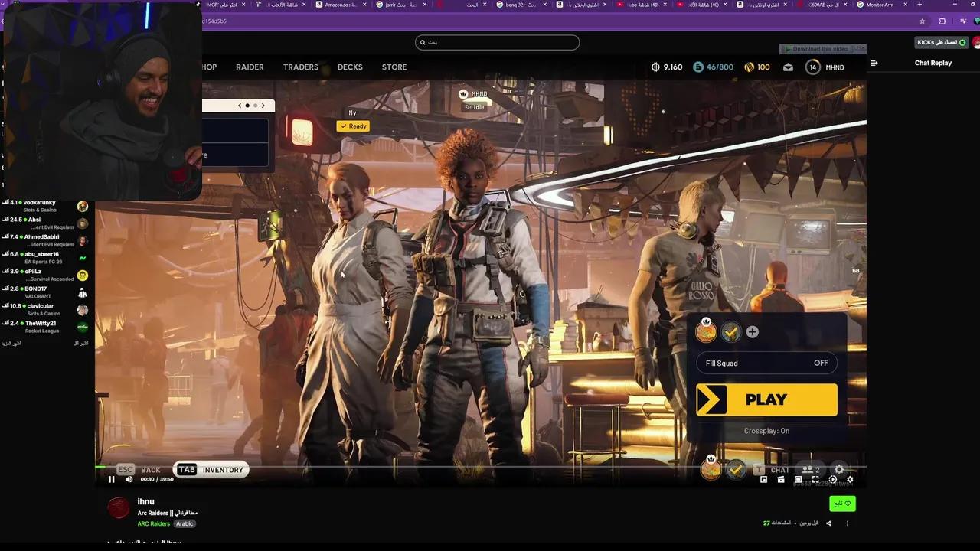Toggle theater mode in video player
Viewport: 980px width, 551px height.
pyautogui.click(x=798, y=480)
